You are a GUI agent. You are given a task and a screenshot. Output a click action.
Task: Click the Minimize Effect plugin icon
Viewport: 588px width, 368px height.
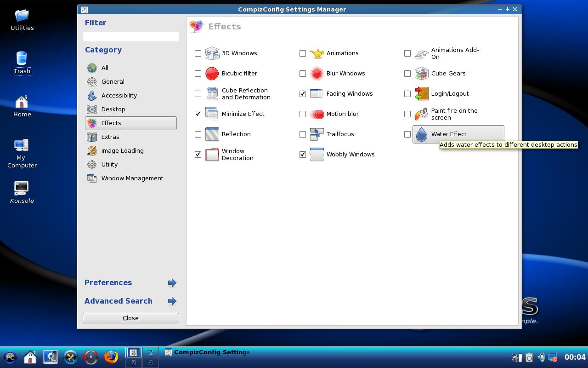point(212,114)
